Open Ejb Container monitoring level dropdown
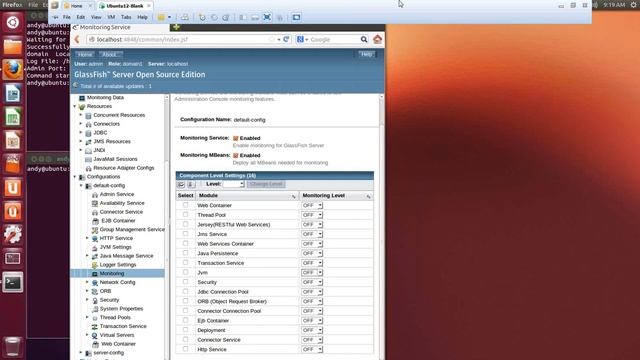This screenshot has width=640, height=360. pyautogui.click(x=312, y=320)
